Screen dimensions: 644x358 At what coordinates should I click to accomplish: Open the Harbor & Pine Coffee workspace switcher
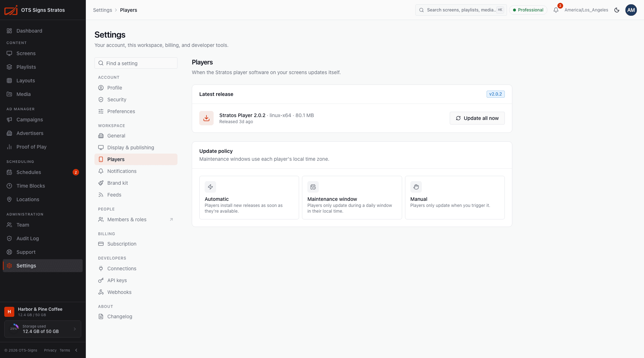coord(43,311)
